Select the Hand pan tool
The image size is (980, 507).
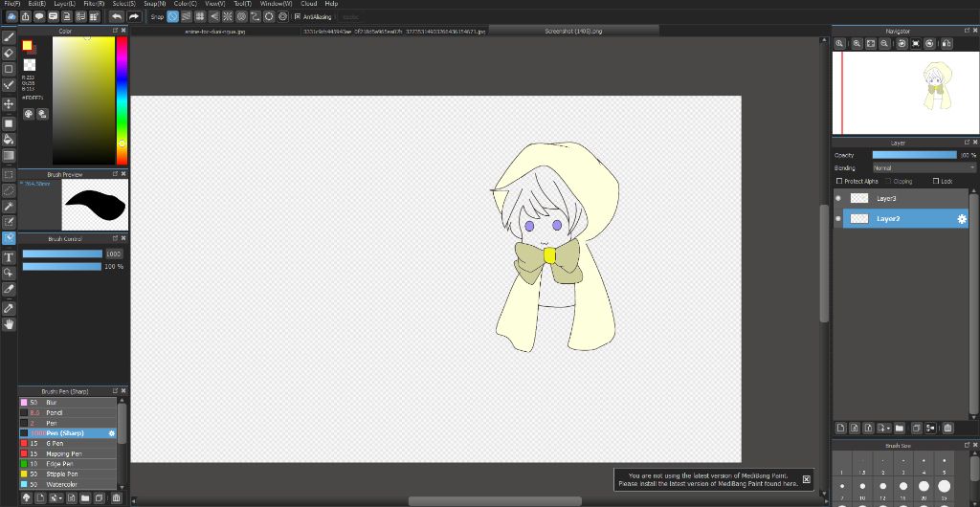tap(9, 324)
